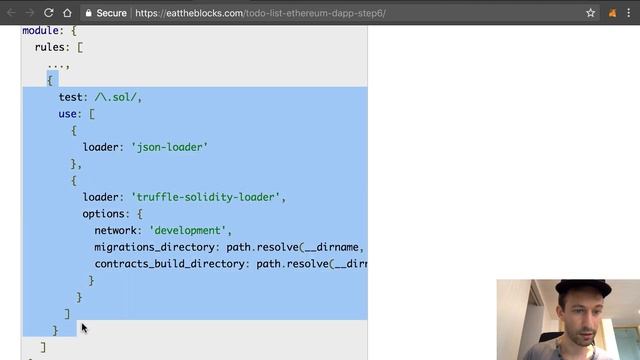
Task: Click the 'json-loader' string
Action: pos(169,147)
